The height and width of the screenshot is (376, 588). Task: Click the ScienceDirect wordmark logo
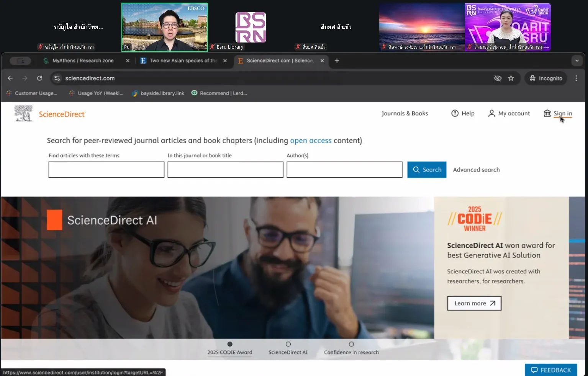62,114
